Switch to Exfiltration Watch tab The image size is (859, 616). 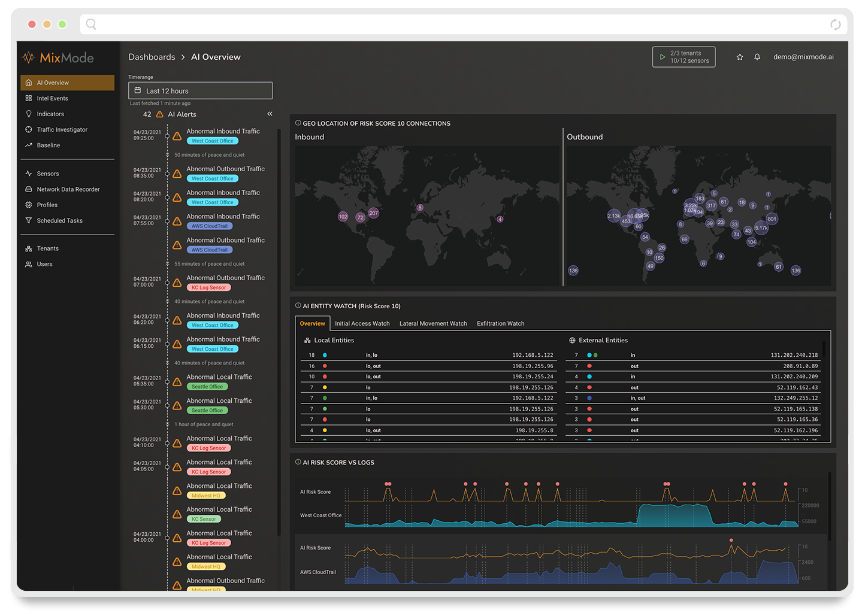(x=501, y=323)
